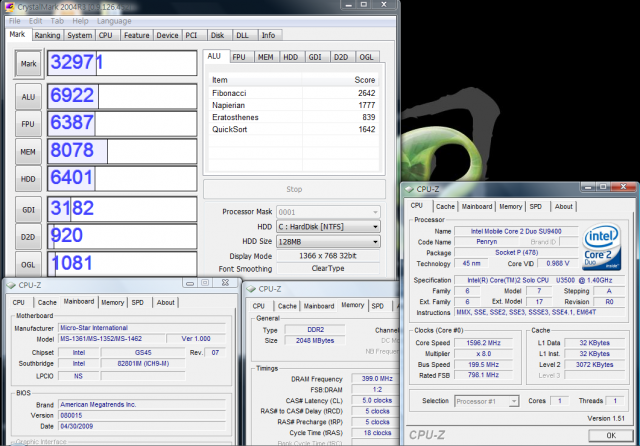Switch to the Device tab in CrystalMark
This screenshot has width=640, height=446.
tap(167, 35)
